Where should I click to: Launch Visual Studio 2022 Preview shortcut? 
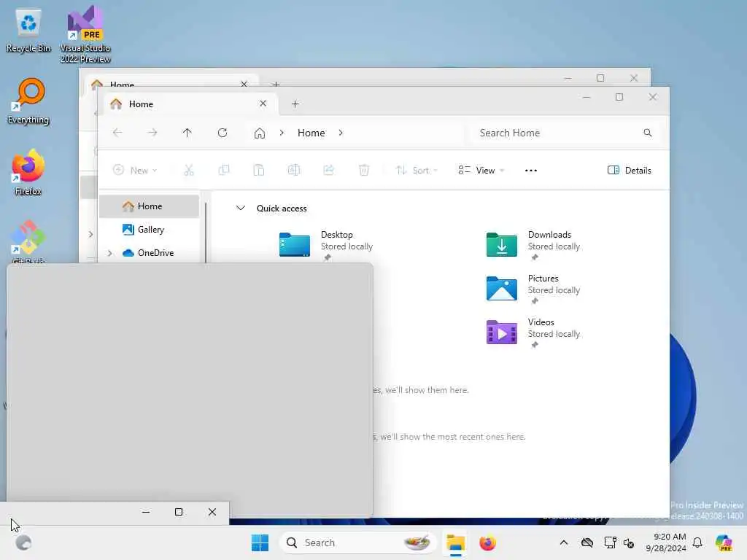coord(85,35)
